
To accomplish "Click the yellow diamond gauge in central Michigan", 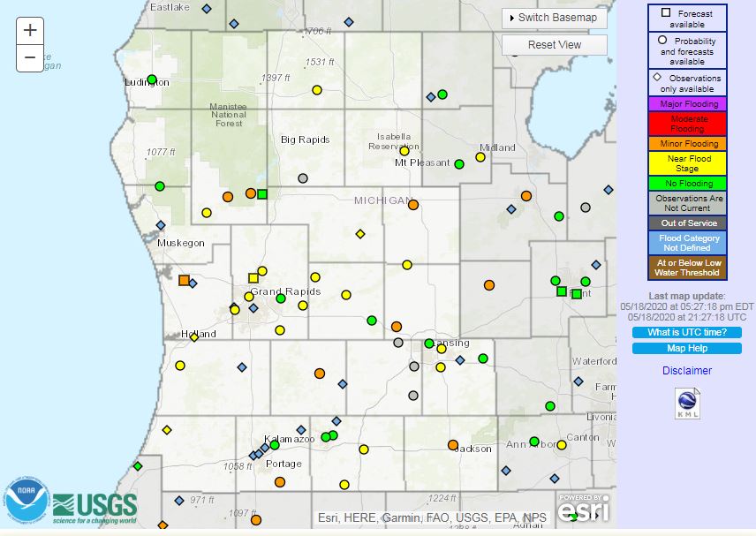I will (x=360, y=234).
